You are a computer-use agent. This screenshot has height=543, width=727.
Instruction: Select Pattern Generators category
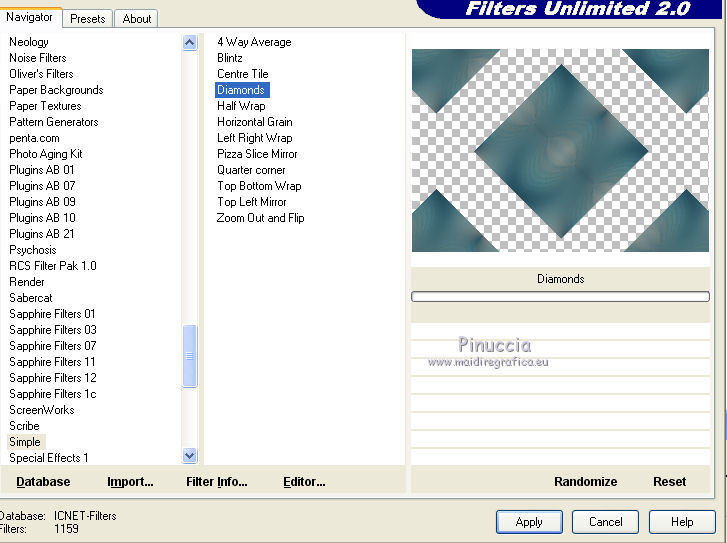pos(54,122)
